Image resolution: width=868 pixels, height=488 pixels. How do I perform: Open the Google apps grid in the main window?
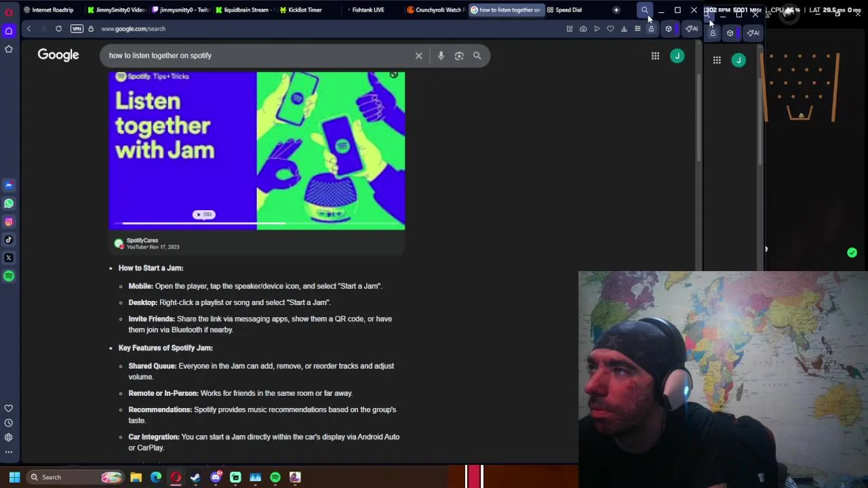(x=655, y=56)
